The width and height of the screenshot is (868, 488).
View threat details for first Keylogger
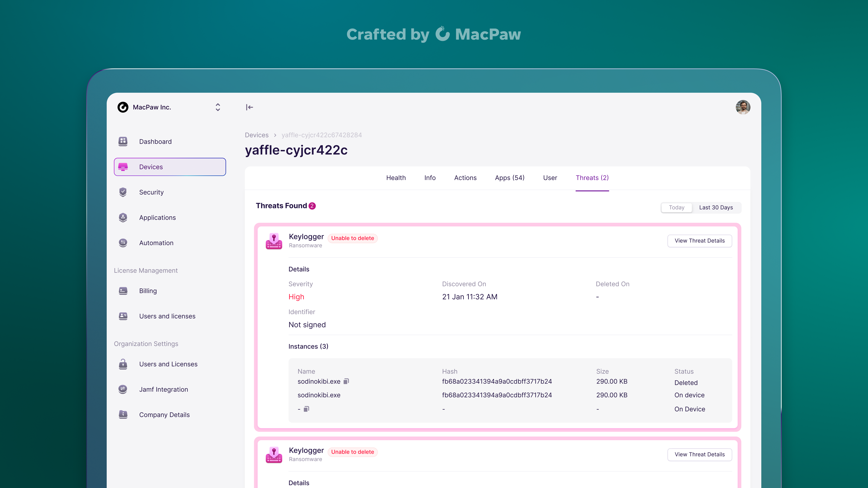(x=700, y=241)
